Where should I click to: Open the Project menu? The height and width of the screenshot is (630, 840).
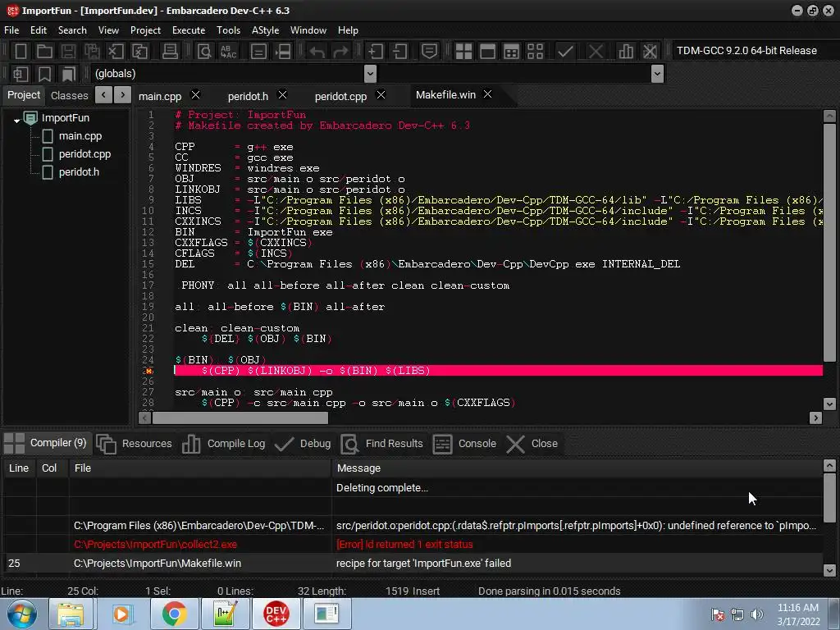[145, 30]
